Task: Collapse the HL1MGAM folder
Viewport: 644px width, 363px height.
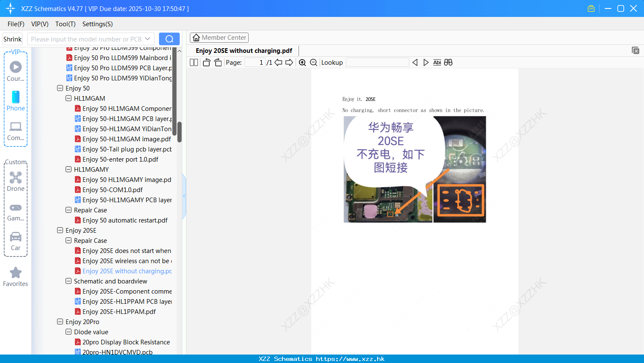Action: (69, 98)
